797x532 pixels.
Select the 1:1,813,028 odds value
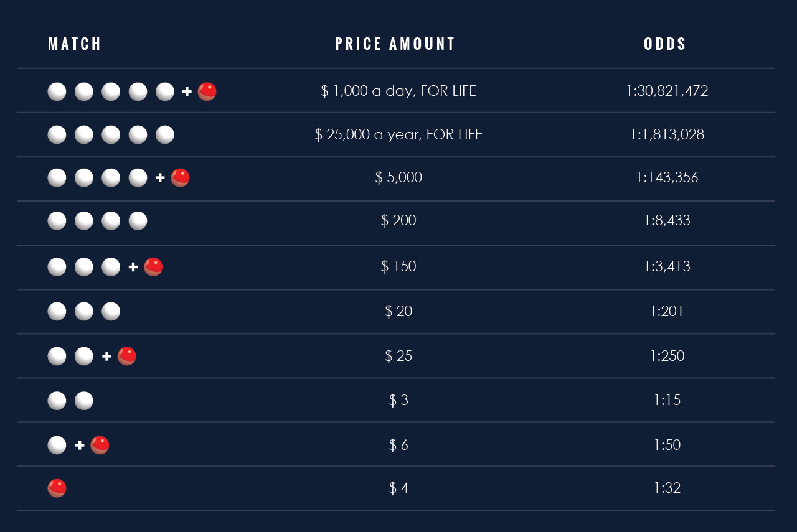[667, 134]
